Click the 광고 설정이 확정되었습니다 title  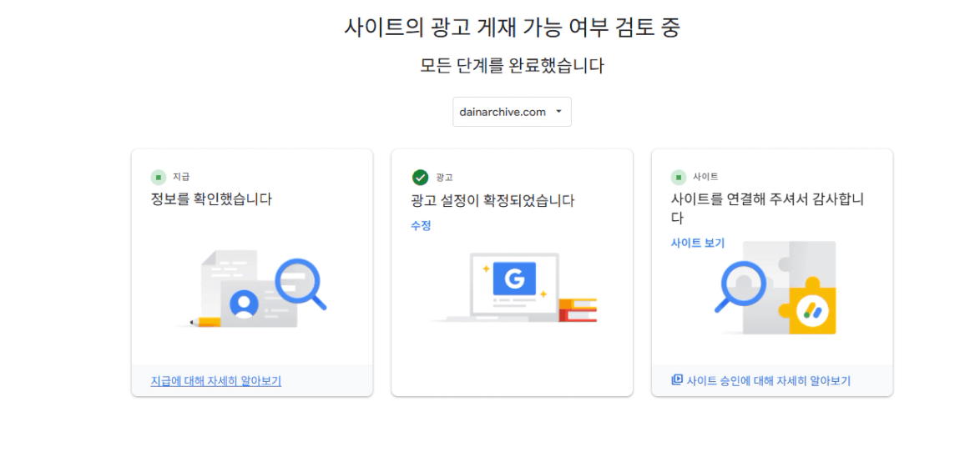[x=493, y=200]
